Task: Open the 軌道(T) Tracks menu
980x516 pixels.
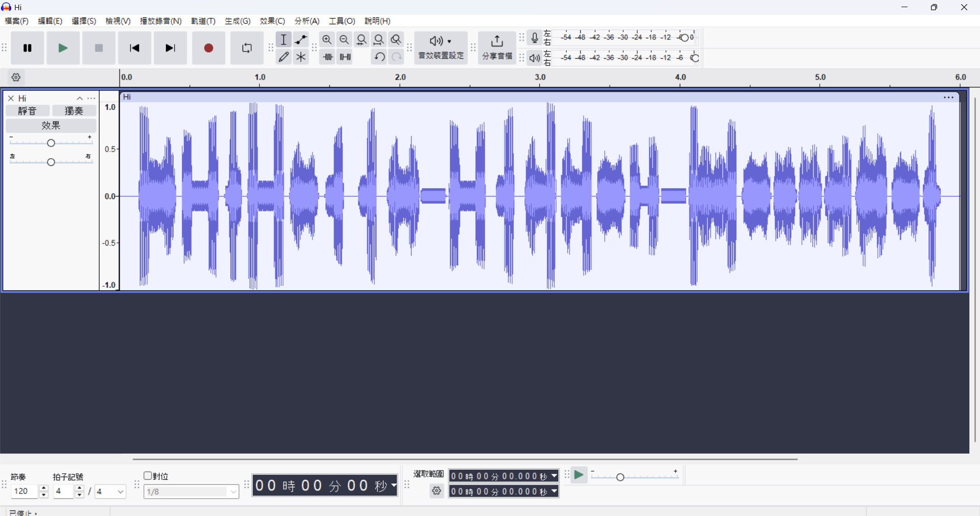Action: click(203, 21)
